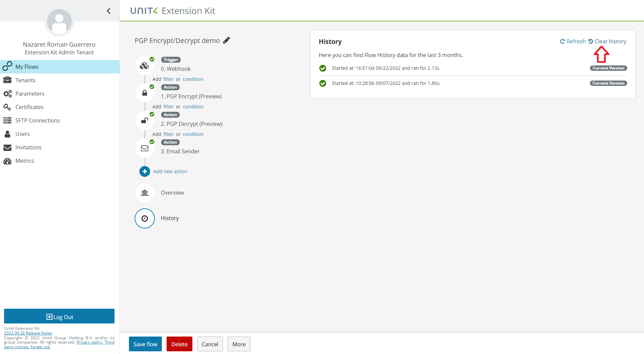Click Current Version badge on 09/22/2022 run
This screenshot has height=354, width=644.
[608, 68]
